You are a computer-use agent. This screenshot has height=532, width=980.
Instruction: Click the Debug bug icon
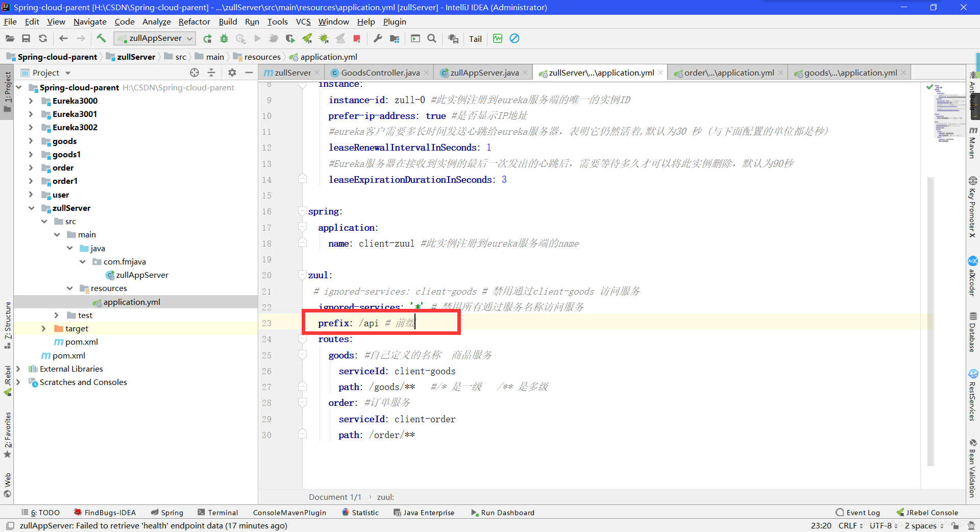(x=224, y=38)
